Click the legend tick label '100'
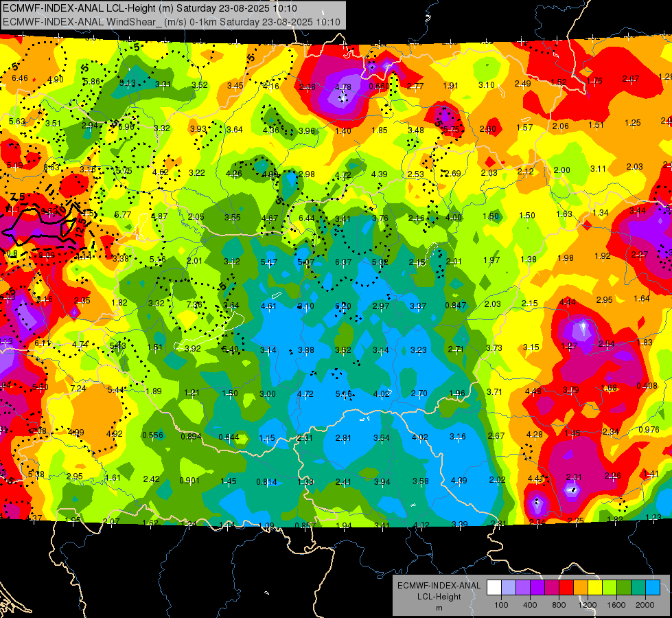Image resolution: width=672 pixels, height=618 pixels. 501,605
